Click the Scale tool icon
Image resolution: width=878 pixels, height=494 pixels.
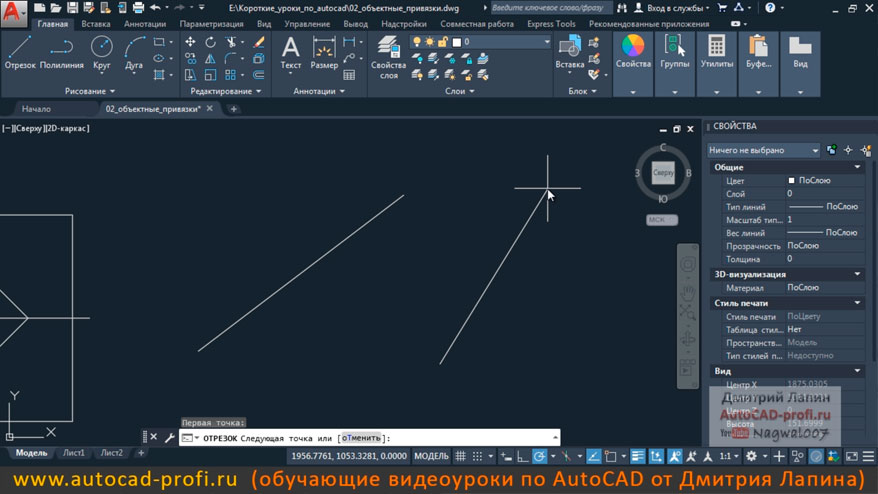pyautogui.click(x=210, y=74)
